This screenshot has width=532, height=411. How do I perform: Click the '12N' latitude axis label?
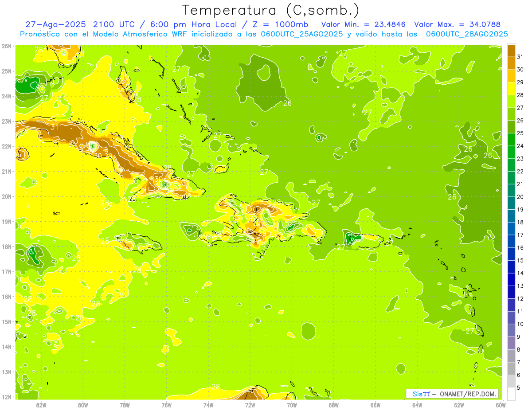7,397
